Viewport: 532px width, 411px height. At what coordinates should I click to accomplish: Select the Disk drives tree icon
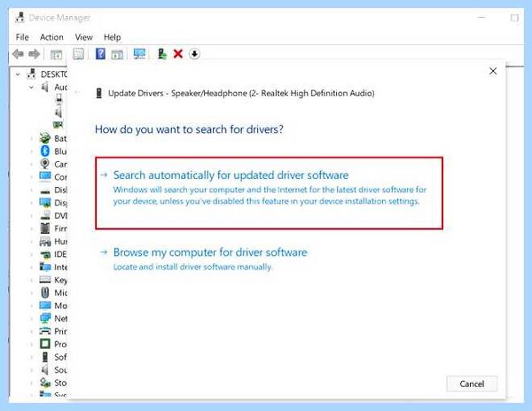pyautogui.click(x=45, y=190)
